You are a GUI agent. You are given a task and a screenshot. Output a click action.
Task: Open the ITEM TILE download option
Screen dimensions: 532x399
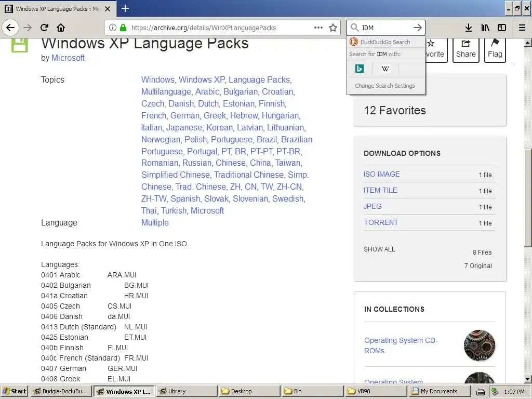click(380, 190)
